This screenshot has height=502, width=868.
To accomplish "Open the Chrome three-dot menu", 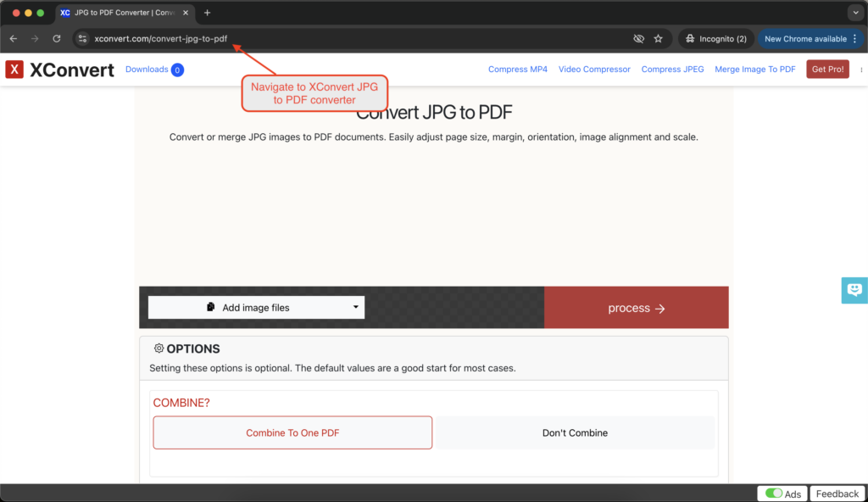I will pos(855,39).
